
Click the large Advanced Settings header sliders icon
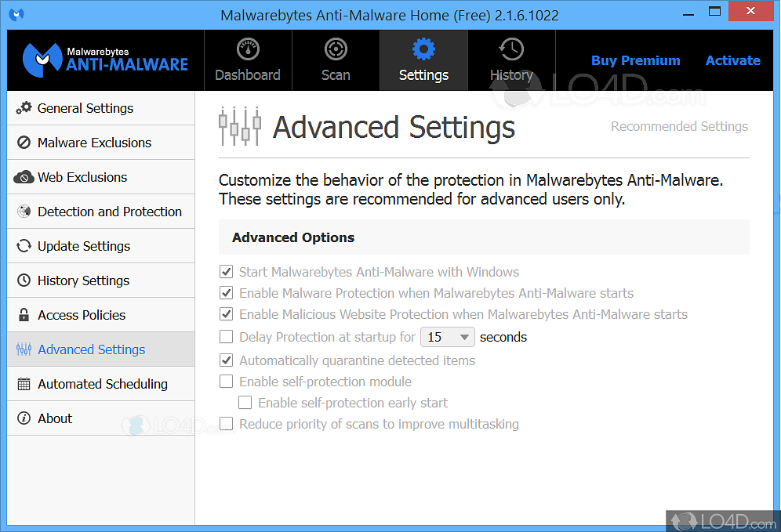pyautogui.click(x=240, y=126)
